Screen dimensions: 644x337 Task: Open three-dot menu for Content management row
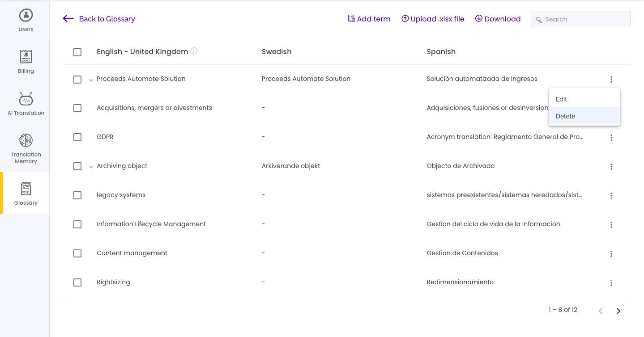point(611,254)
